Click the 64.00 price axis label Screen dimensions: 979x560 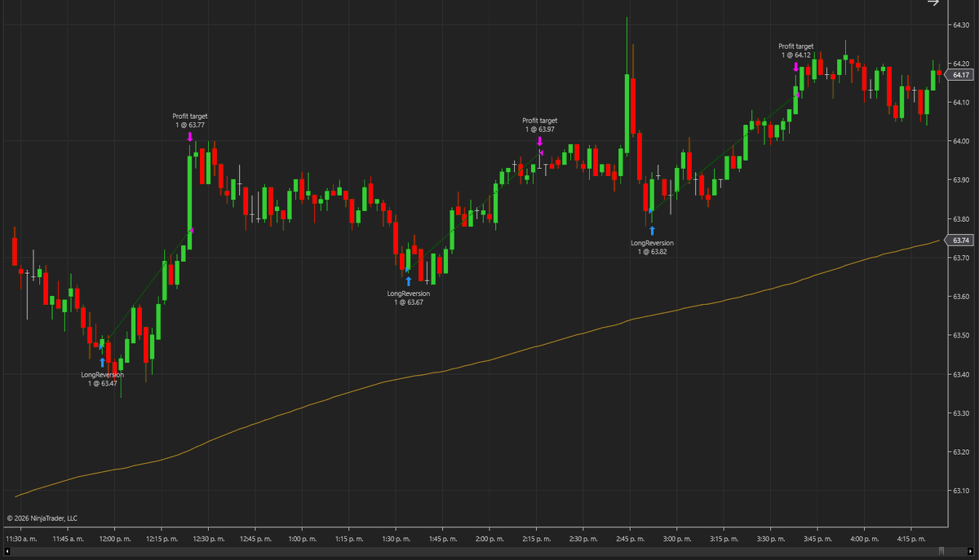960,141
